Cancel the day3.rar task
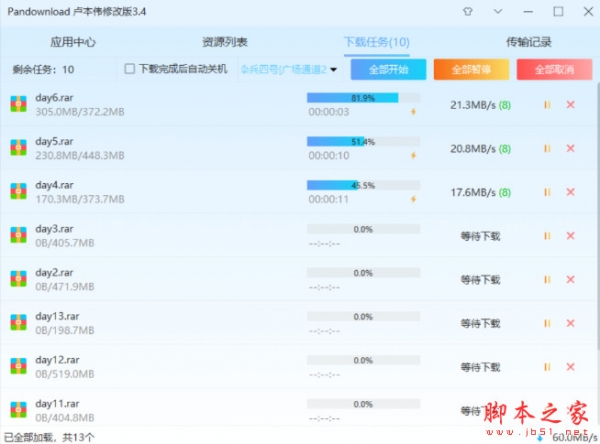Screen dimensions: 600x444 tap(571, 236)
